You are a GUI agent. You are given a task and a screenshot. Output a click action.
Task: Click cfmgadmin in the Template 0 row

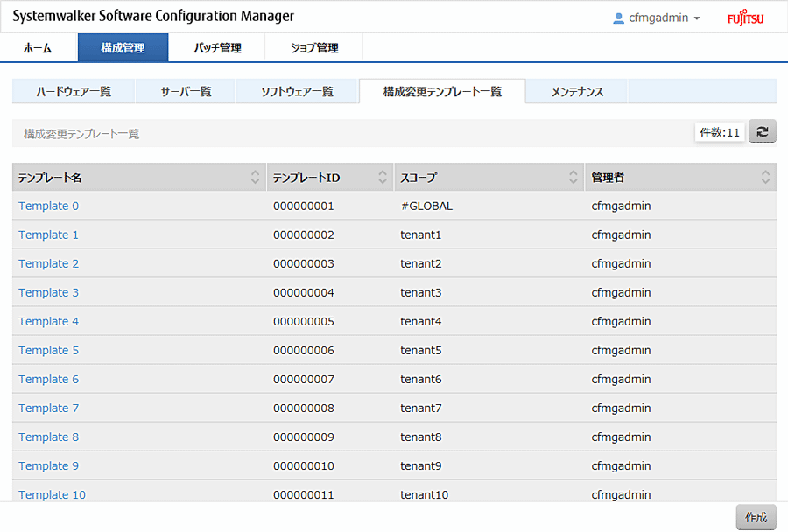click(x=621, y=206)
